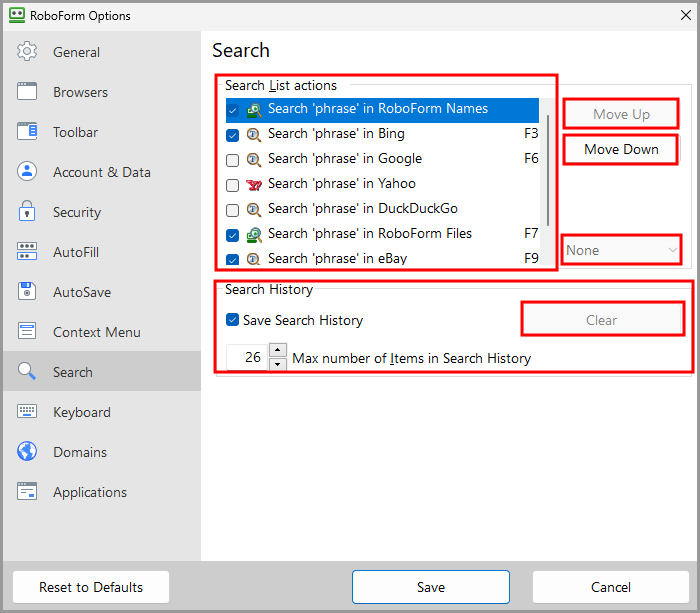The height and width of the screenshot is (613, 700).
Task: Click the Browsers window icon
Action: pyautogui.click(x=27, y=92)
